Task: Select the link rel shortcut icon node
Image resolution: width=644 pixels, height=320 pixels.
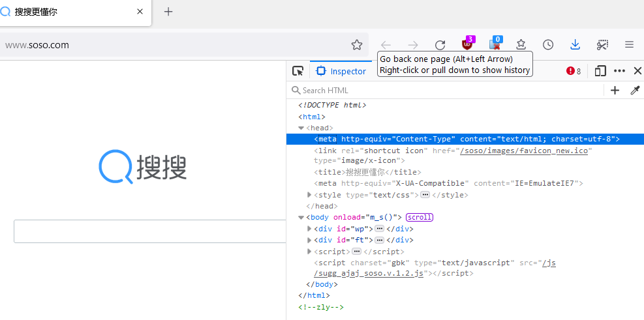Action: [453, 156]
